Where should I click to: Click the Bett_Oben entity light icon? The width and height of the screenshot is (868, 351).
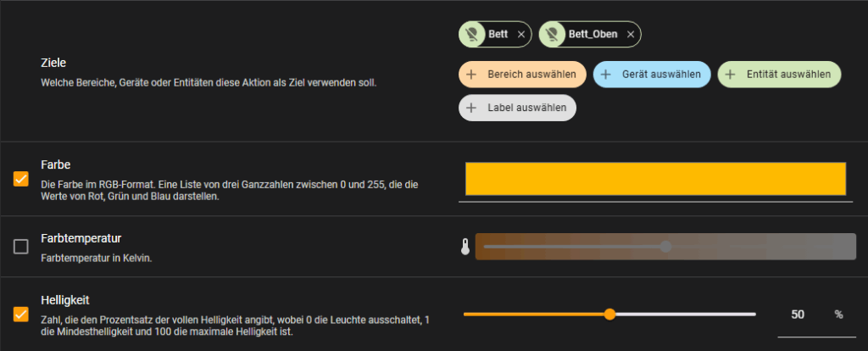coord(552,34)
